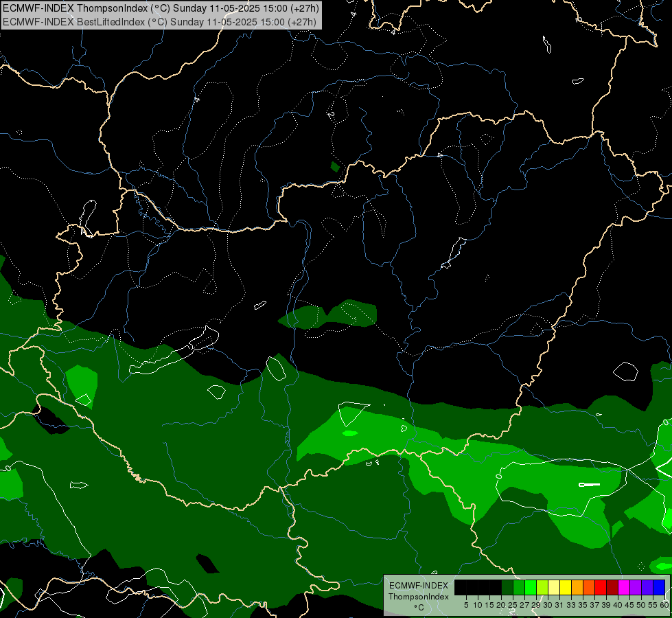Click the ThompsonIndex title line at top
672x618 pixels.
coord(161,8)
